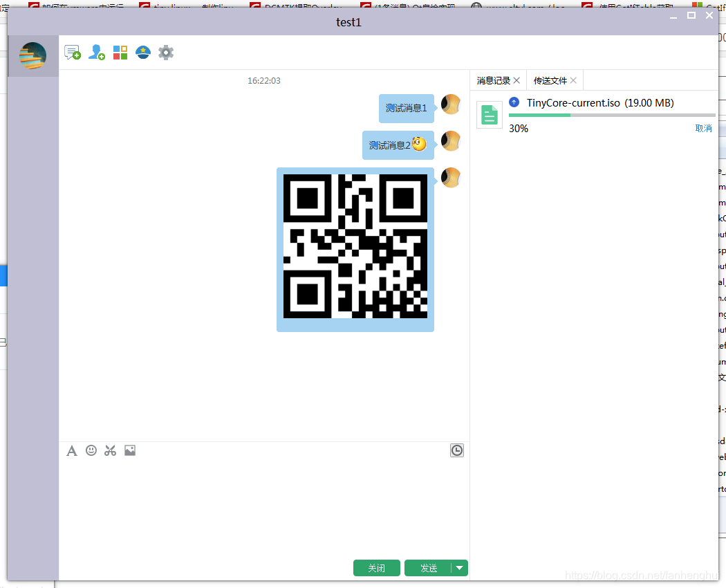Open the emoji smiley picker
Screen dimensions: 726x588
coord(91,450)
